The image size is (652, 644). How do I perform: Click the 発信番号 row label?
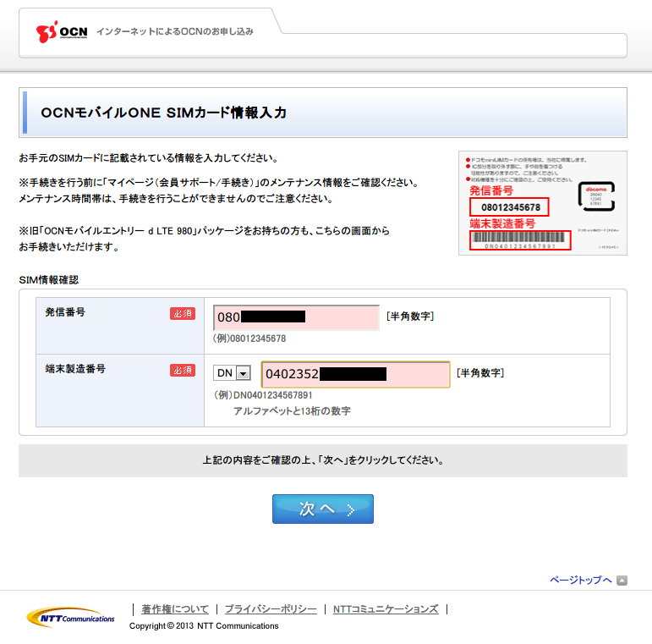65,312
